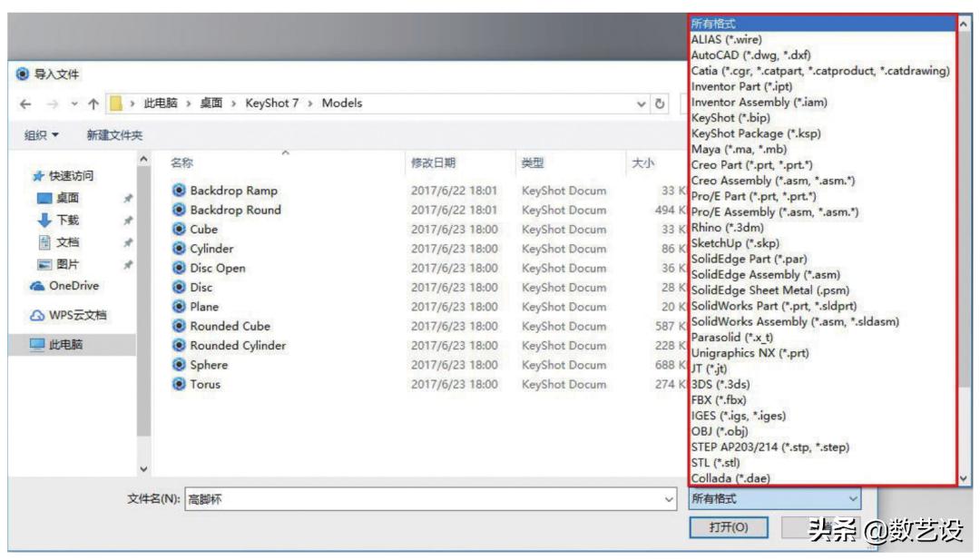The height and width of the screenshot is (560, 980).
Task: Sort files by 修改日期 column header
Action: pyautogui.click(x=433, y=163)
